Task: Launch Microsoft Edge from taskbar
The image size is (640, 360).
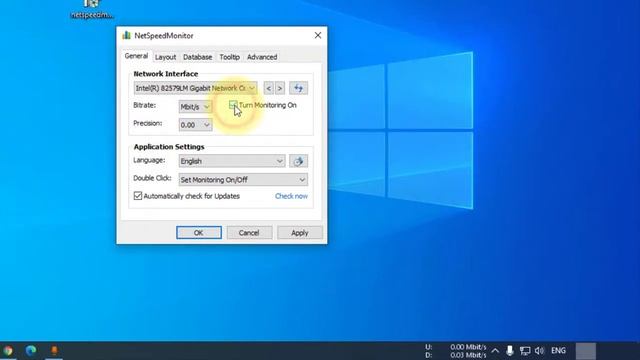Action: pos(31,351)
